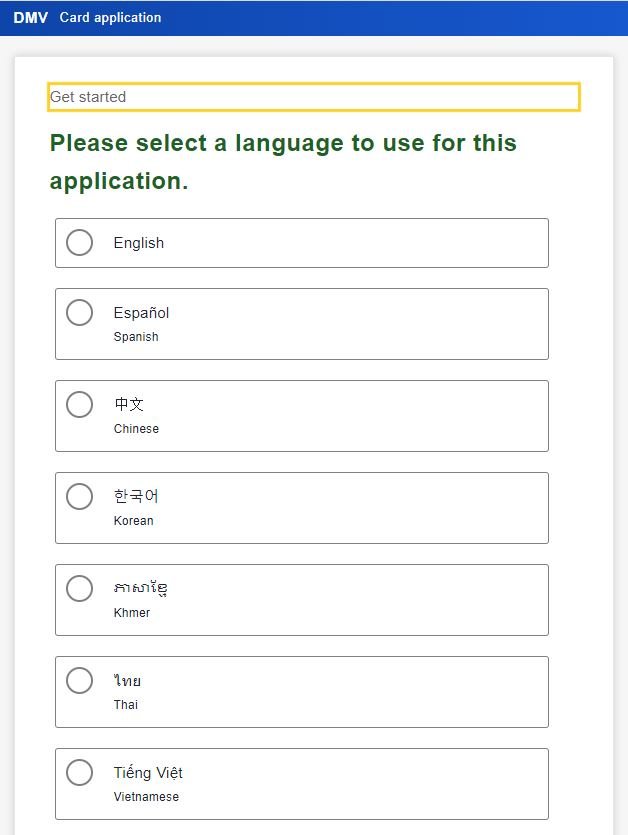Click the "Khmer" sublabel text

(132, 613)
